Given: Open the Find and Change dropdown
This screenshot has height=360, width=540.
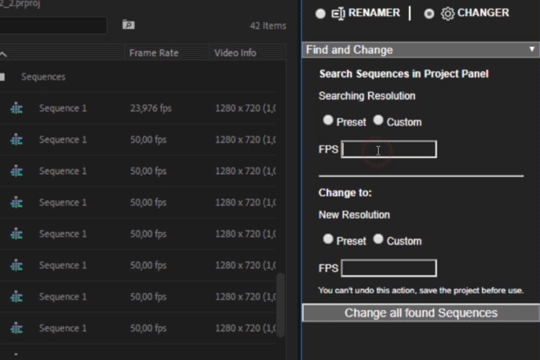Looking at the screenshot, I should 421,50.
